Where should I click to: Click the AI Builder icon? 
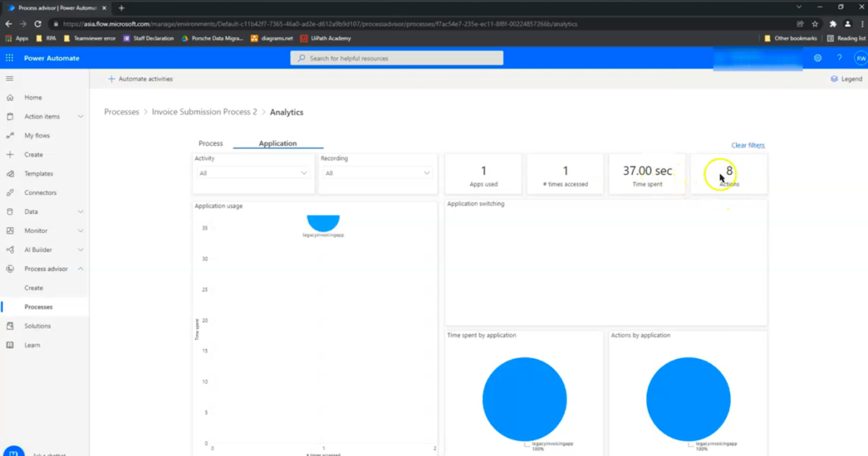(x=10, y=249)
